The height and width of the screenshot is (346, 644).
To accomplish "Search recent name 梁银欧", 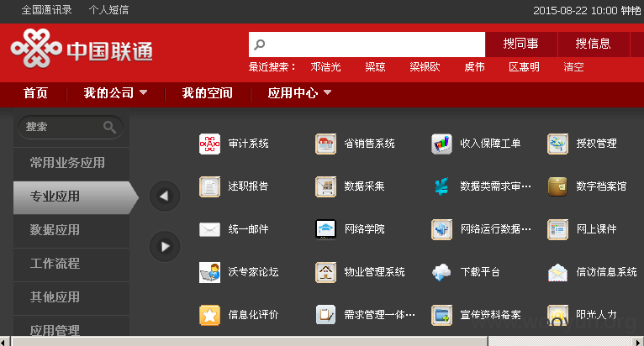I will (x=425, y=67).
